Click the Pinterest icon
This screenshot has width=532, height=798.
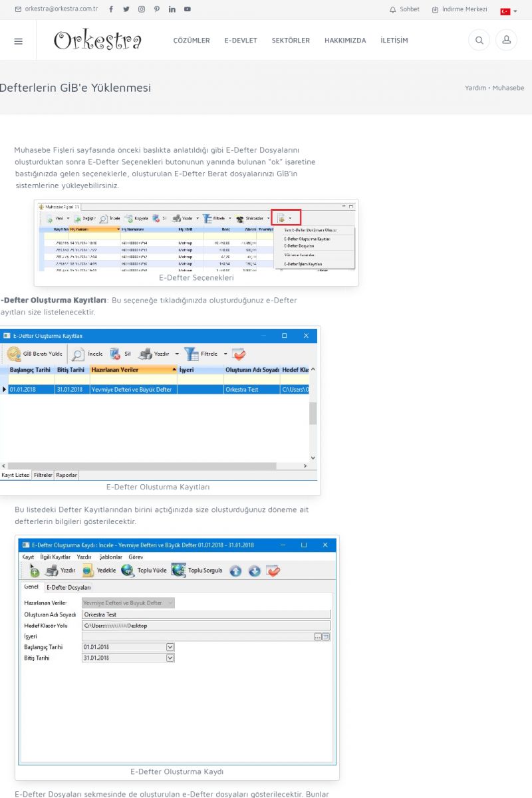click(x=157, y=9)
